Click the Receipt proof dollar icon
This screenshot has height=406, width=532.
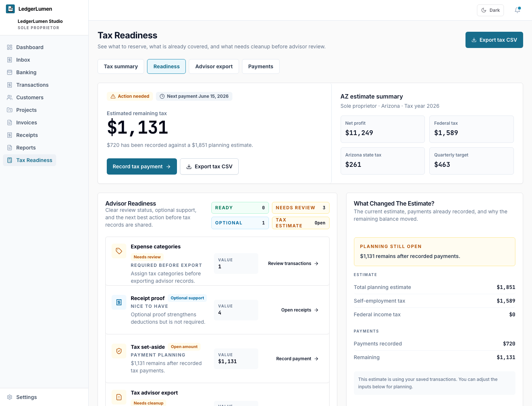[119, 302]
